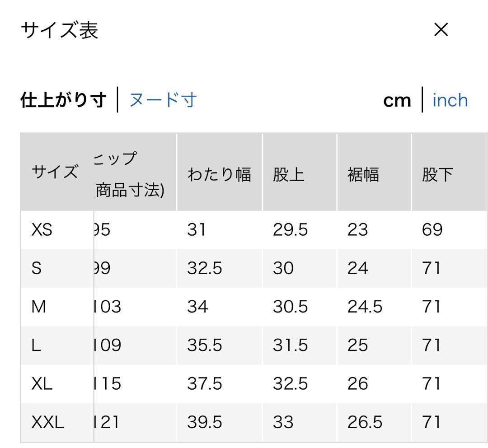Click the 裾幅 column header

tap(363, 174)
